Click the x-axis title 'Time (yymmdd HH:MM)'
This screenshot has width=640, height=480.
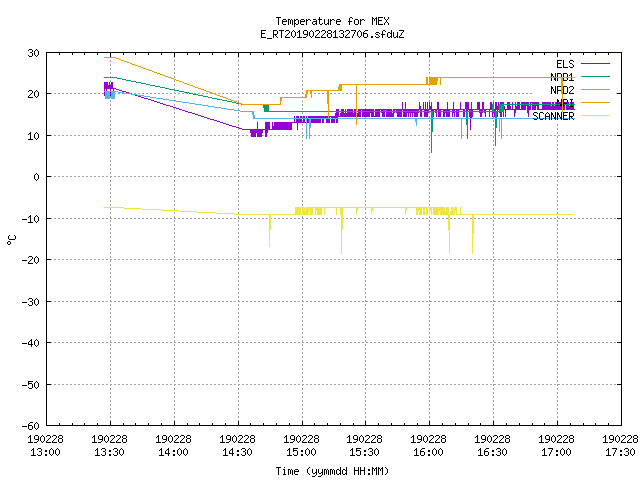(x=332, y=471)
